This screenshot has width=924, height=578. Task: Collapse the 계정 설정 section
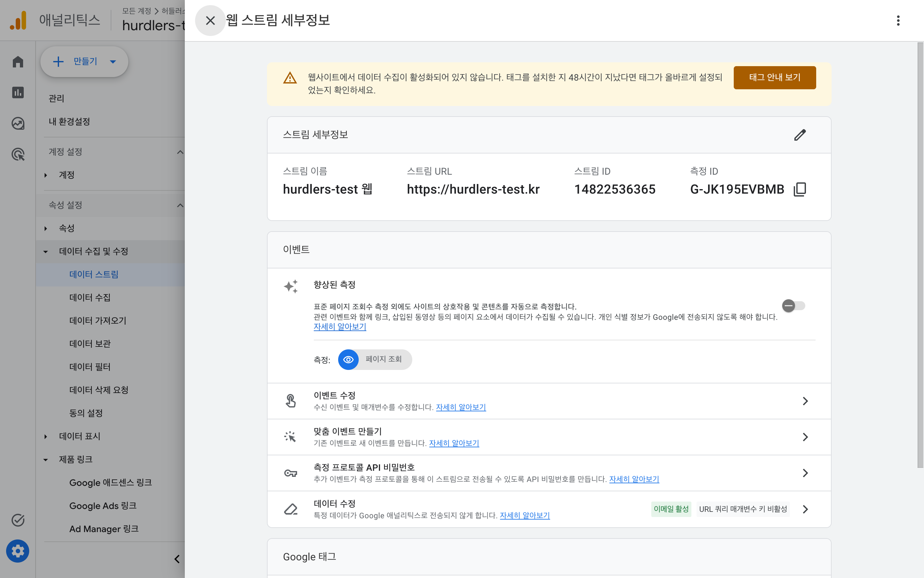pos(180,152)
